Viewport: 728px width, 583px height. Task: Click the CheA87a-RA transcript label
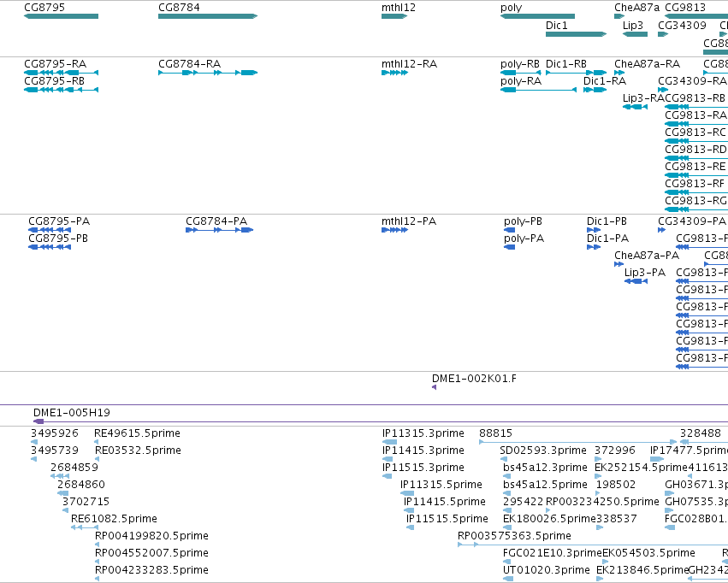coord(647,64)
